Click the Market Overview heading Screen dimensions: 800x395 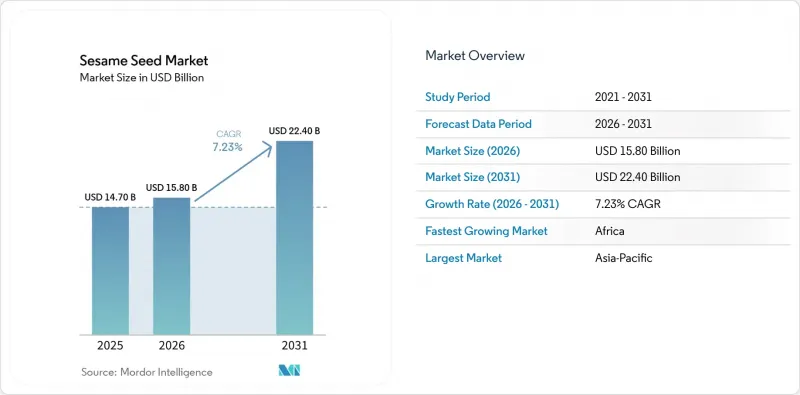click(x=475, y=56)
